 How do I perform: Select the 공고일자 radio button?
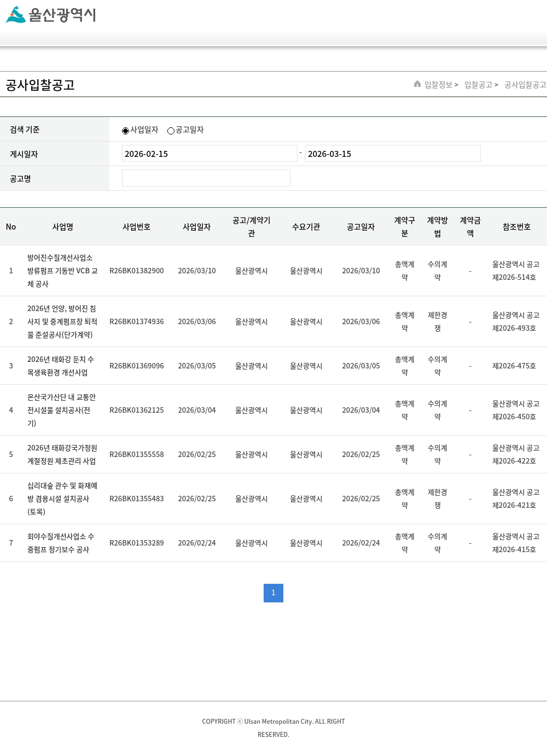pyautogui.click(x=171, y=131)
